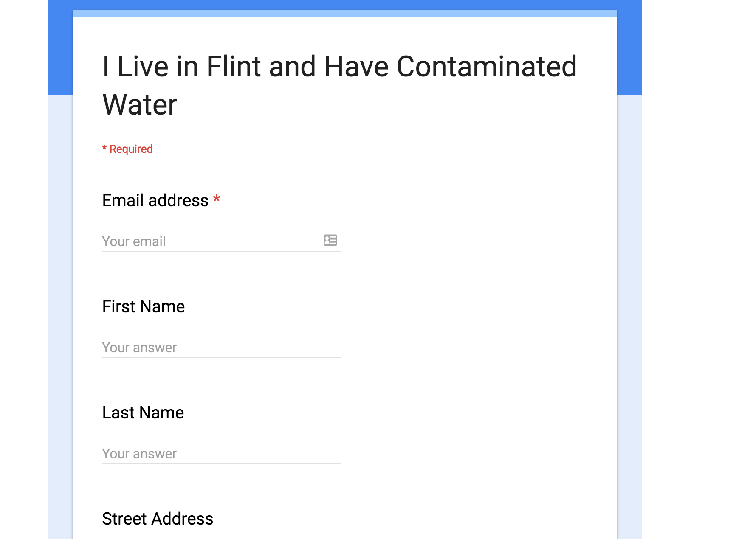Click the Required notice label
The height and width of the screenshot is (539, 756).
point(127,149)
